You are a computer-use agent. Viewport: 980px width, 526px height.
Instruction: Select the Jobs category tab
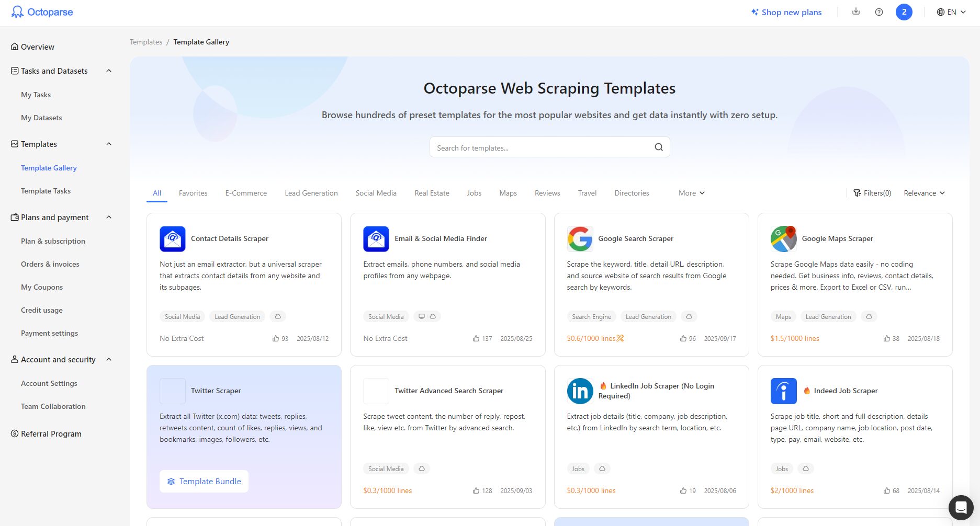(474, 193)
